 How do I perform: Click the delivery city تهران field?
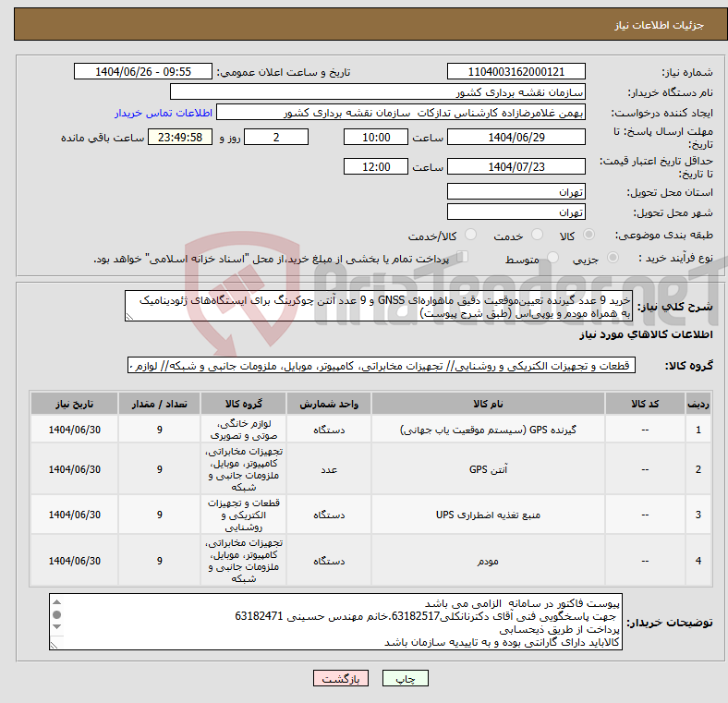tap(516, 212)
